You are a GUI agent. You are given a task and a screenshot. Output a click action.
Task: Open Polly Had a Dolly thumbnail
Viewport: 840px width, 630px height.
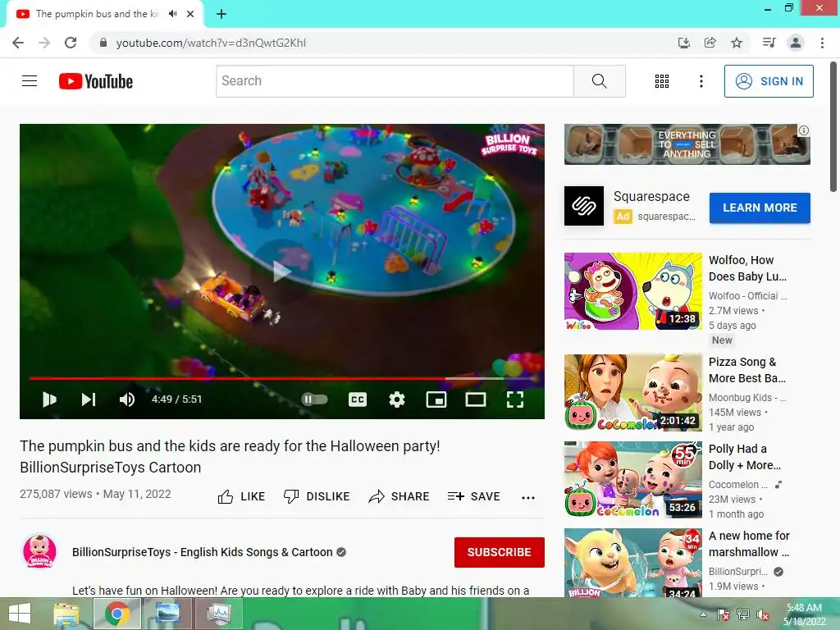(x=632, y=480)
